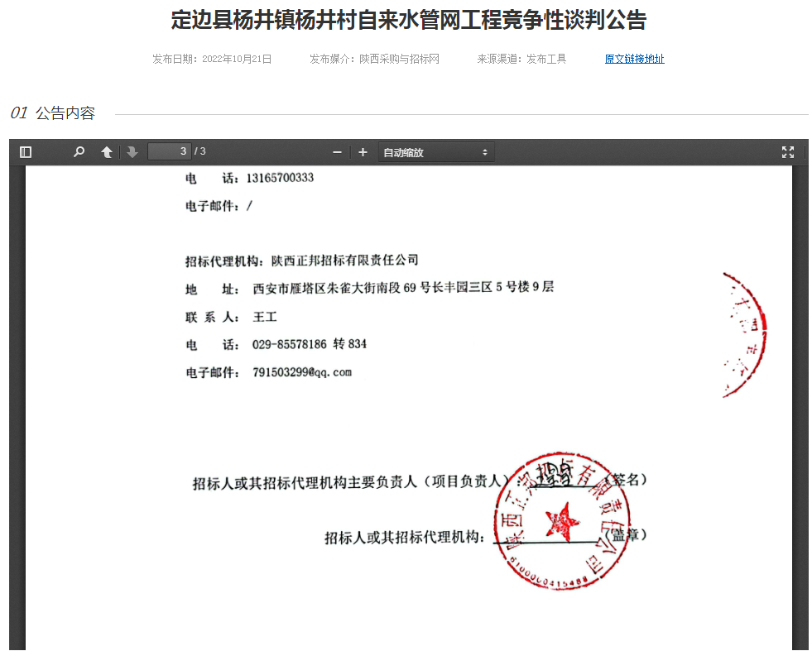Zoom in with the plus button

pos(363,152)
